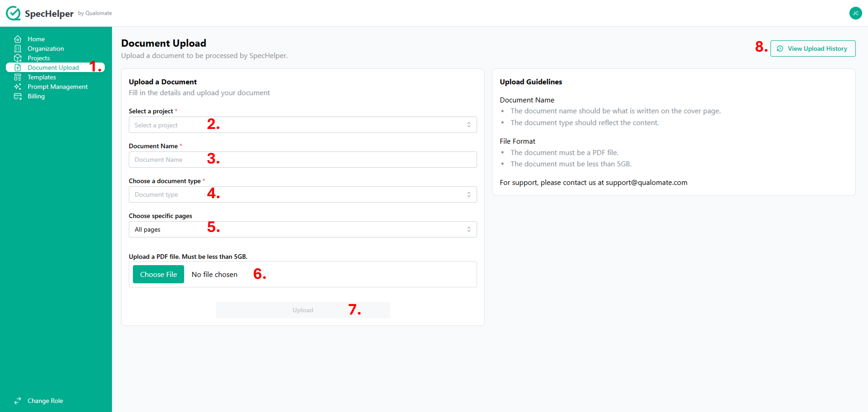Click the Templates layout icon
Image resolution: width=868 pixels, height=412 pixels.
[18, 77]
